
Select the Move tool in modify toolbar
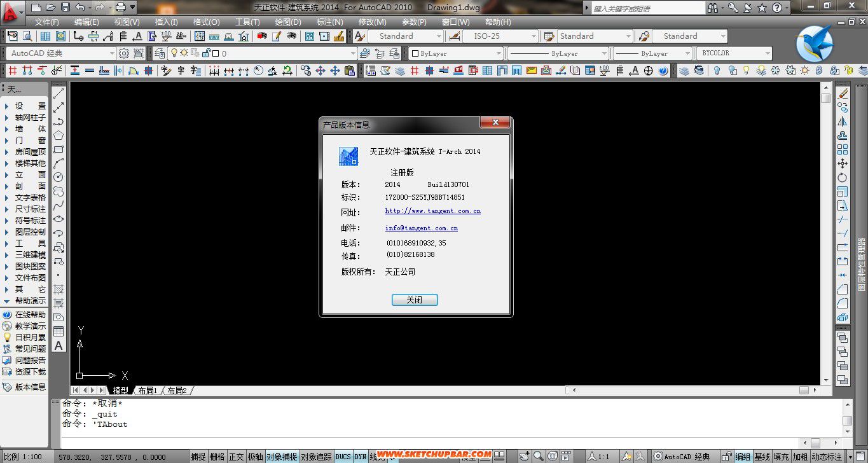coord(843,163)
